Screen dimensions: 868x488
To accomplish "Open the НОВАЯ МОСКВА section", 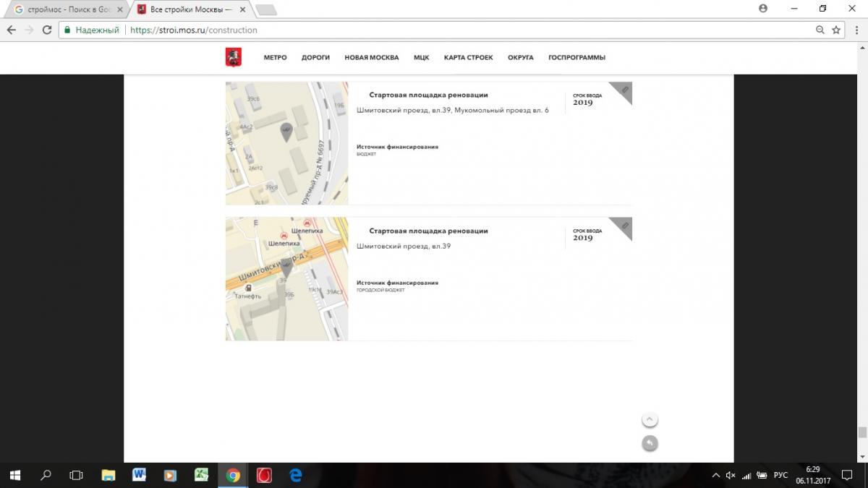I will 371,58.
